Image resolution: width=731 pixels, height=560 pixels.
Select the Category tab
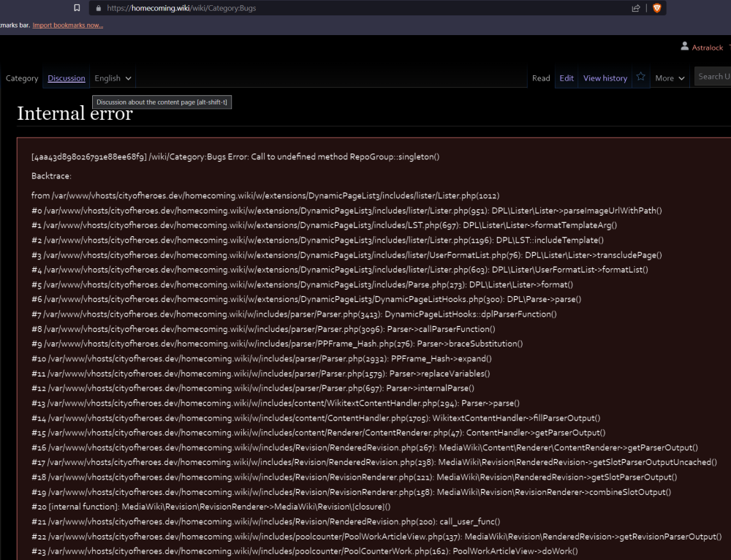pyautogui.click(x=22, y=78)
